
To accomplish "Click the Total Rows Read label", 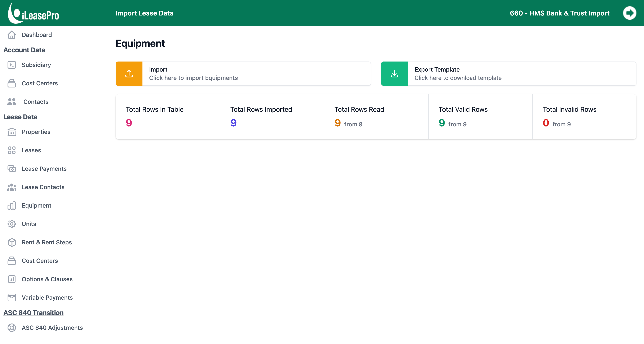I will (x=359, y=109).
